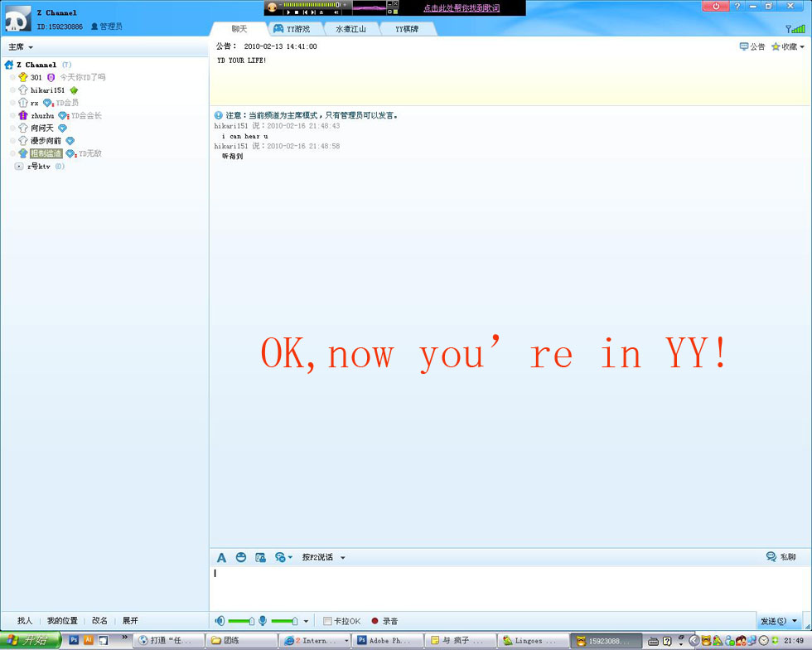Click the 展开 expand button
The height and width of the screenshot is (650, 812).
130,620
